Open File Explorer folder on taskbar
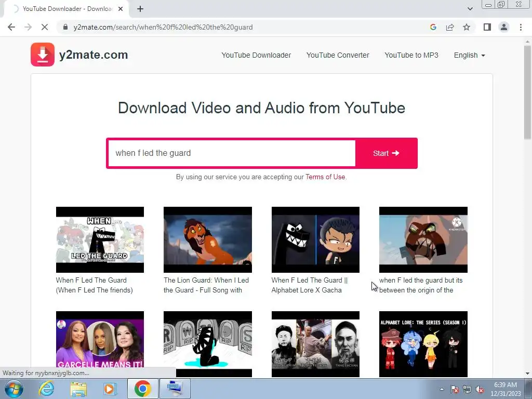Image resolution: width=532 pixels, height=399 pixels. [78, 389]
